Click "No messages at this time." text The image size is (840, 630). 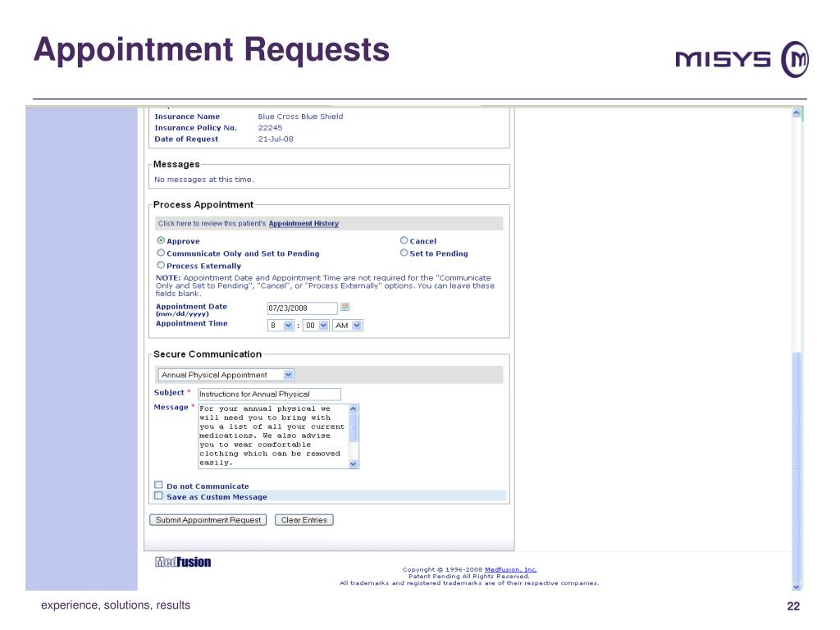204,180
